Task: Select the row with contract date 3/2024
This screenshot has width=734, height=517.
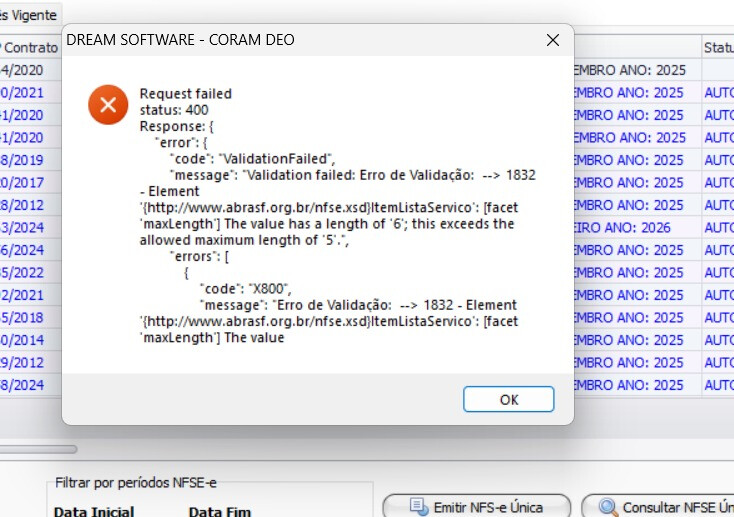Action: [22, 227]
